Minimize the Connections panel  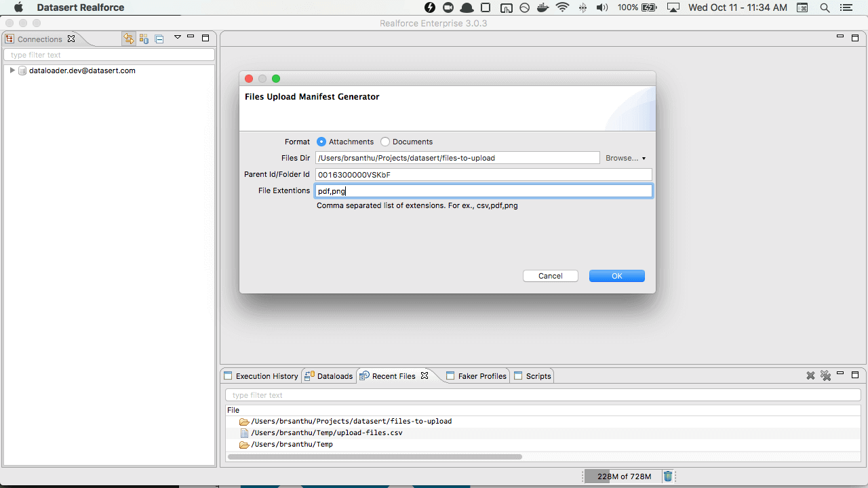pyautogui.click(x=191, y=37)
